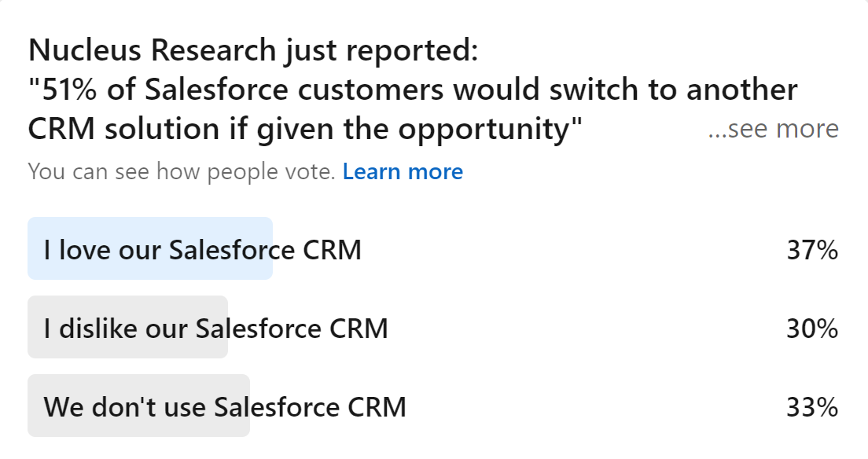Click the gray progress bar for dislike option
Viewport: 868px width, 459px height.
(x=128, y=327)
